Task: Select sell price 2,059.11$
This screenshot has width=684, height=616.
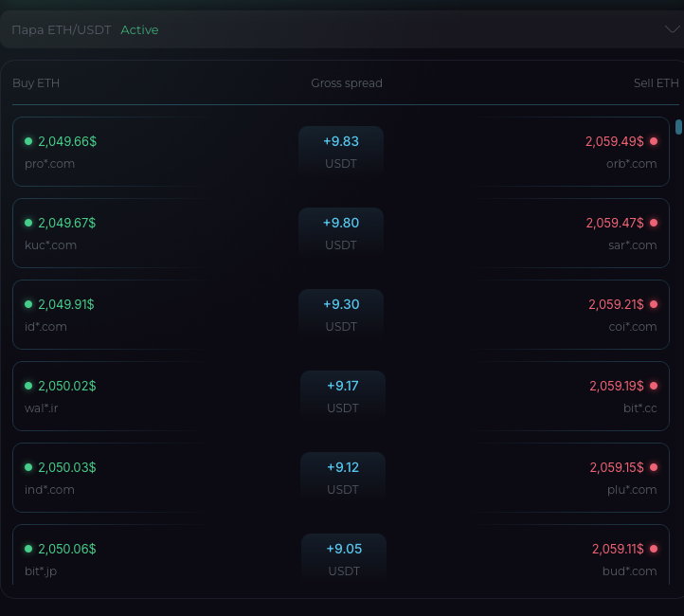Action: tap(618, 549)
